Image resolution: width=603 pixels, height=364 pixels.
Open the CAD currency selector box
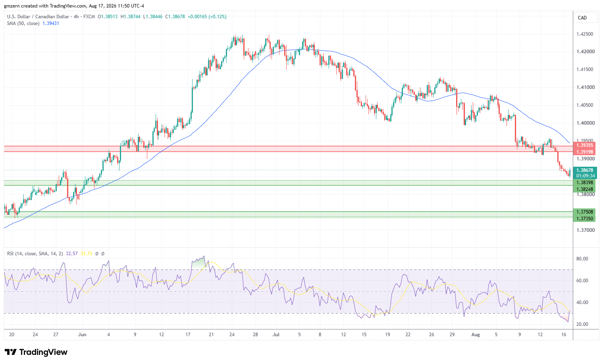(x=586, y=17)
